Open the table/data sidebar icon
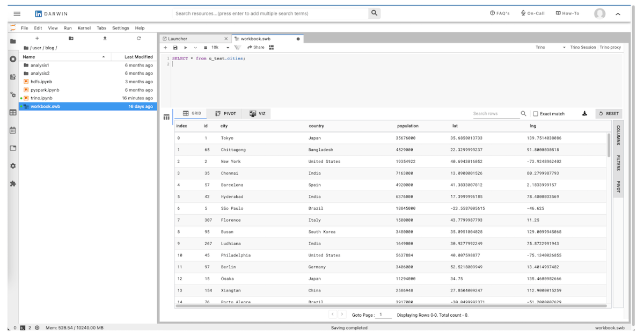 (x=13, y=113)
